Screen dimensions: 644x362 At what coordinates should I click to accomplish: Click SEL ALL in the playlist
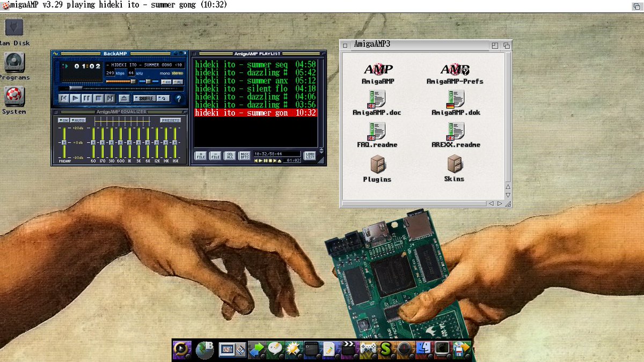coord(229,157)
